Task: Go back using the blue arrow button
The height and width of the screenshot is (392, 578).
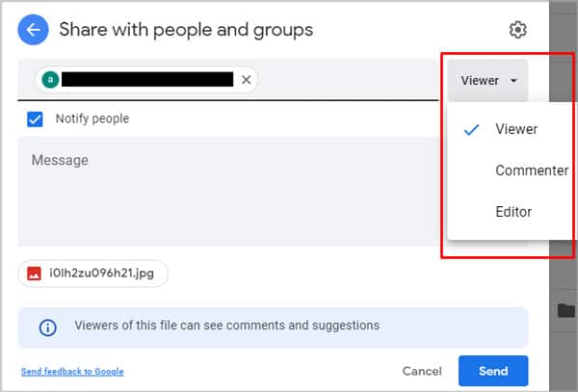Action: (33, 30)
